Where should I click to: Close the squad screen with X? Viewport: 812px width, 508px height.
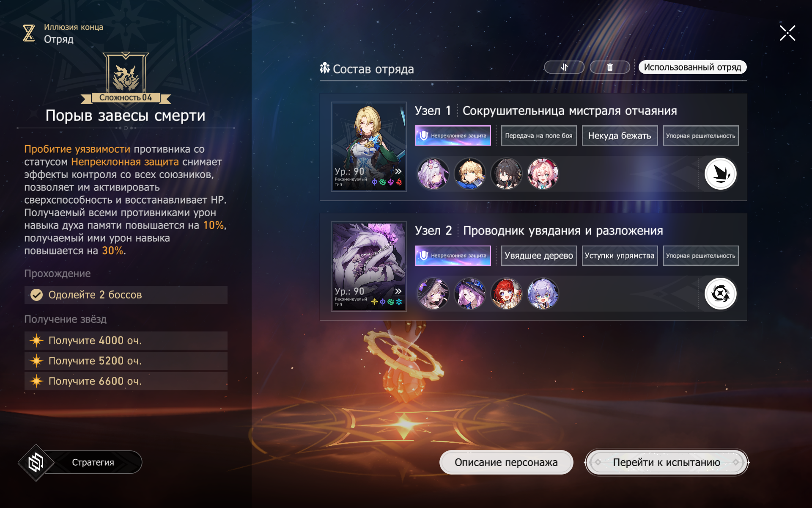click(787, 33)
